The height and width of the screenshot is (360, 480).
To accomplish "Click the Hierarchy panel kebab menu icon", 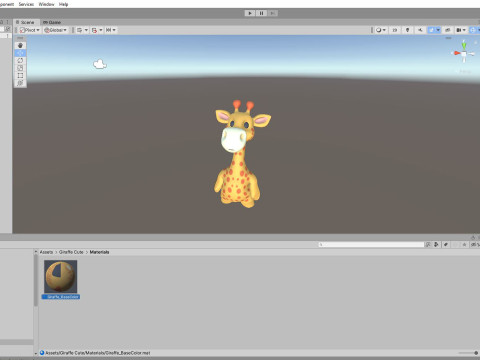I will tap(7, 22).
